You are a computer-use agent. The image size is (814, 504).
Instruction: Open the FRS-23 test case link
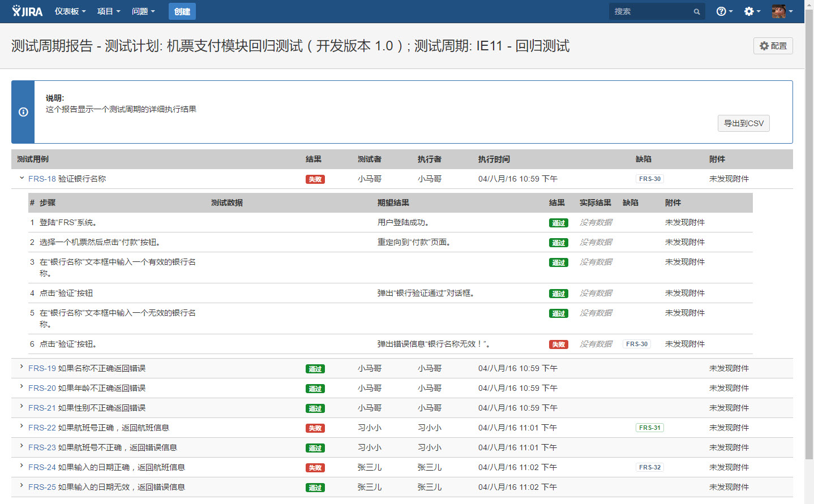[x=102, y=447]
